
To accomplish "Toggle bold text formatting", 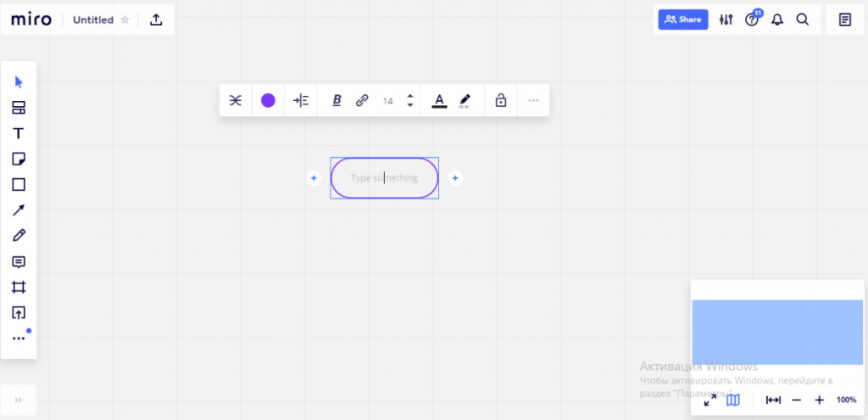I will pyautogui.click(x=337, y=100).
